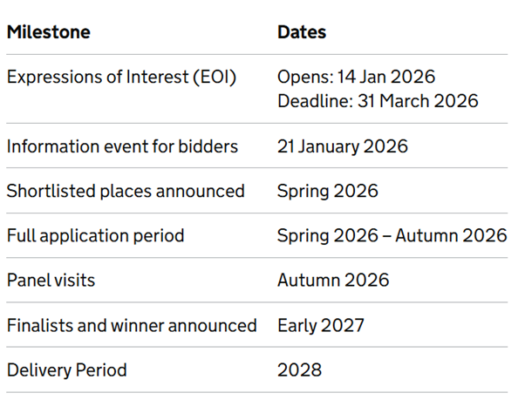Click the Milestone column header
This screenshot has width=525, height=420.
coord(48,32)
